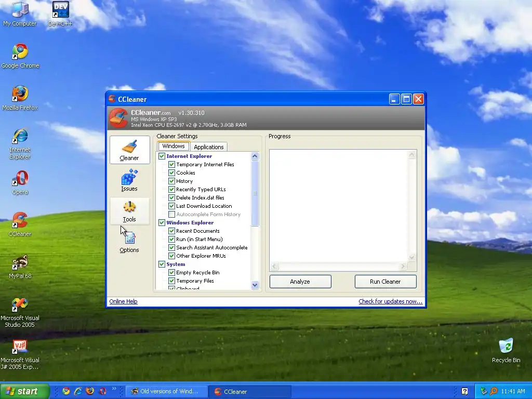Screen dimensions: 532x399
Task: Uncheck the Cookies checkbox
Action: point(171,172)
